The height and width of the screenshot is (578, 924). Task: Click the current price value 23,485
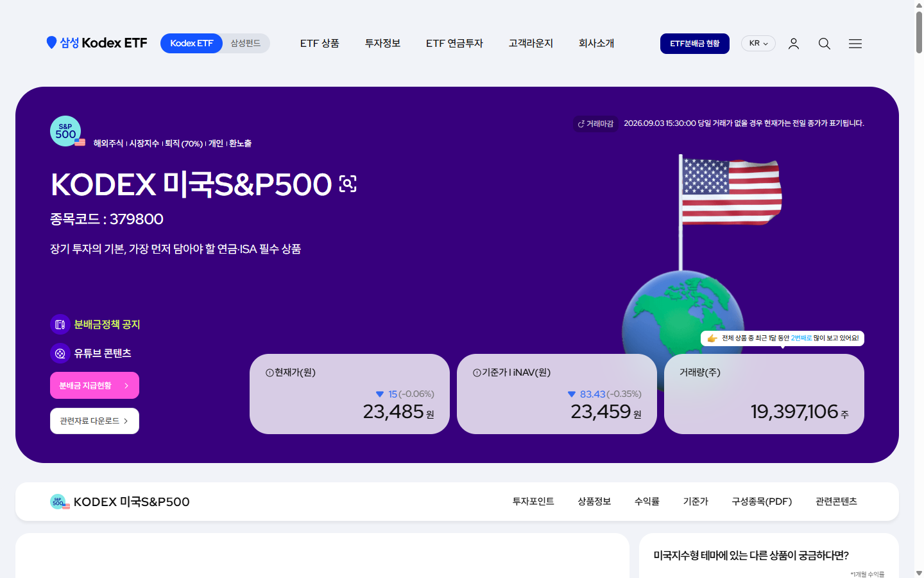click(x=393, y=412)
